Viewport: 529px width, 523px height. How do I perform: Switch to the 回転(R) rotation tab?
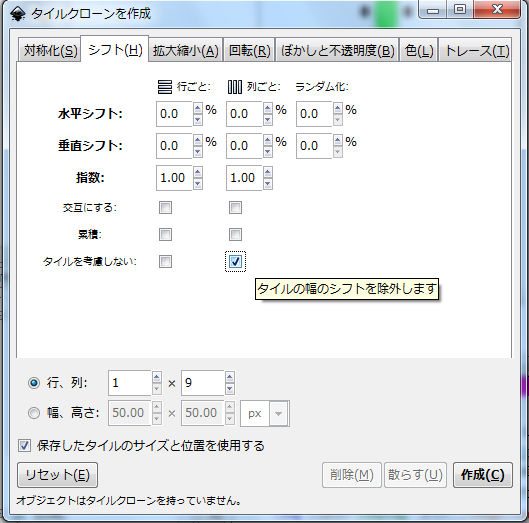(x=249, y=51)
